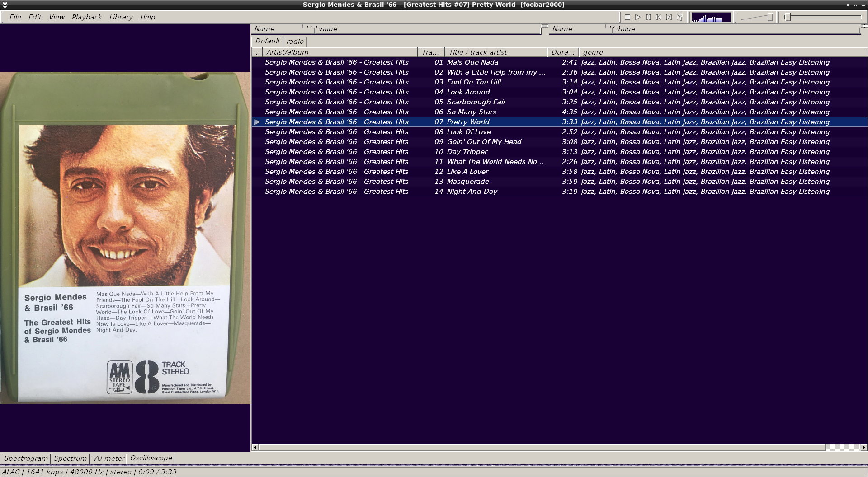Click the seek bar slider handle
868x477 pixels.
[x=788, y=17]
